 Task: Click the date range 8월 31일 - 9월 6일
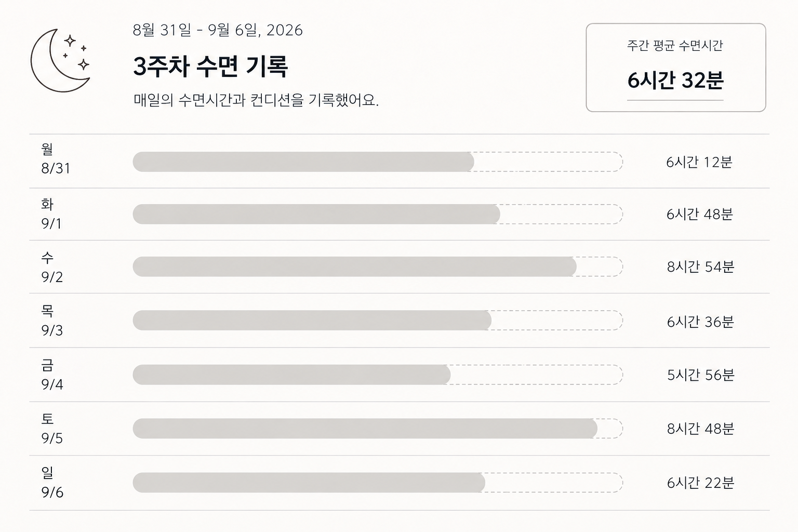218,30
